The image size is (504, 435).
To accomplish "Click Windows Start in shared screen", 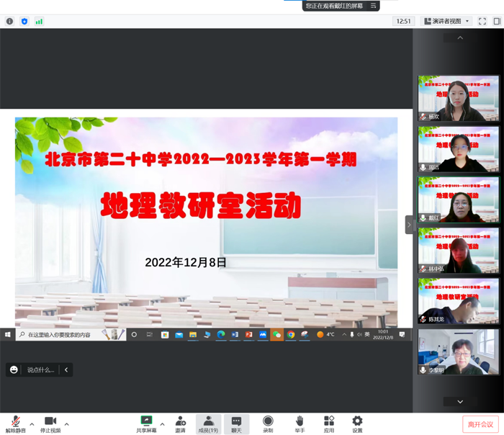I will point(8,335).
